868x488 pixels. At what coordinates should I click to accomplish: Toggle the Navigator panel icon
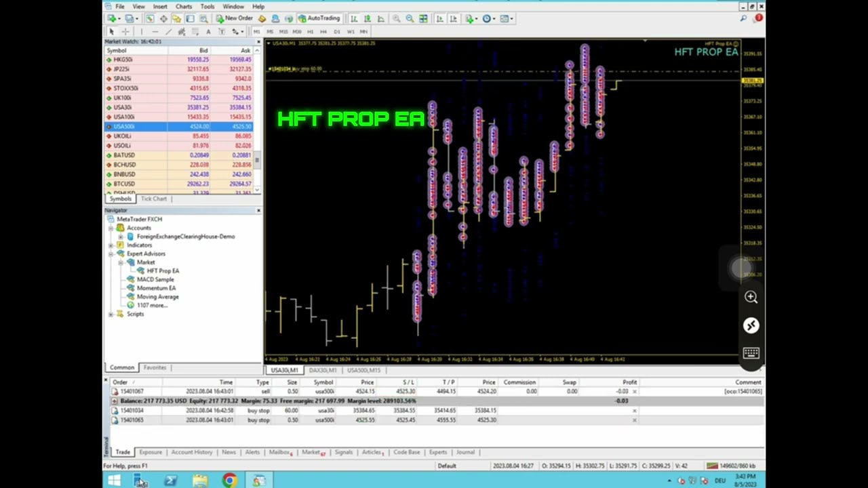point(177,19)
